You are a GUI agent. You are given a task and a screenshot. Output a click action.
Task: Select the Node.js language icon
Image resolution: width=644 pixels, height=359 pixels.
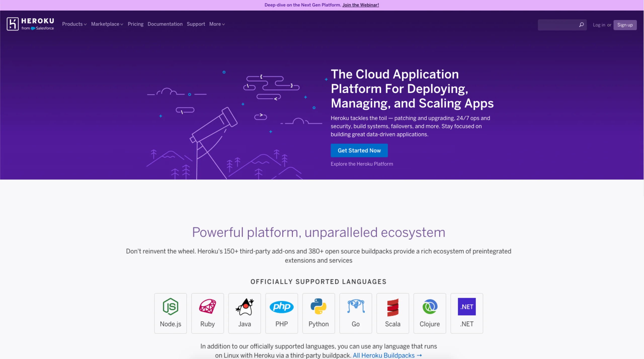point(171,306)
